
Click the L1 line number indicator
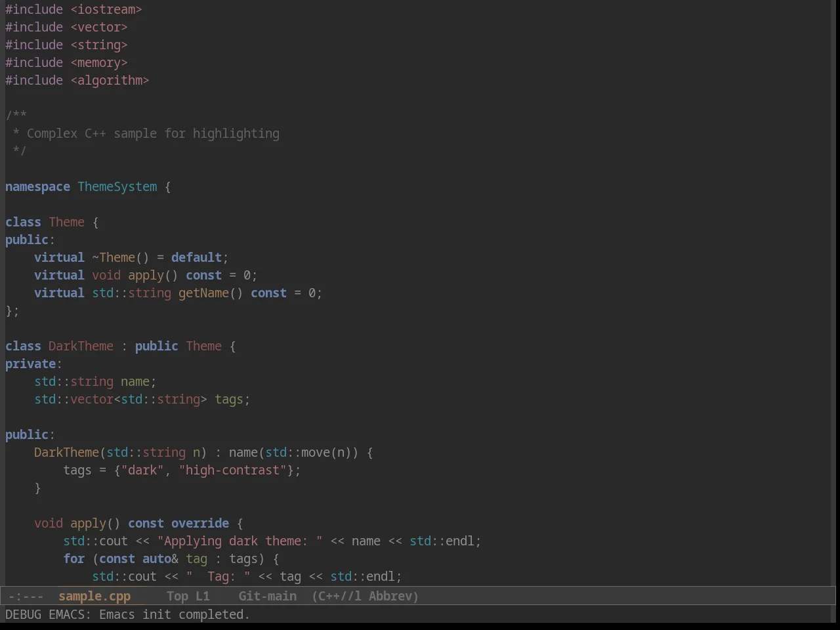pyautogui.click(x=203, y=596)
